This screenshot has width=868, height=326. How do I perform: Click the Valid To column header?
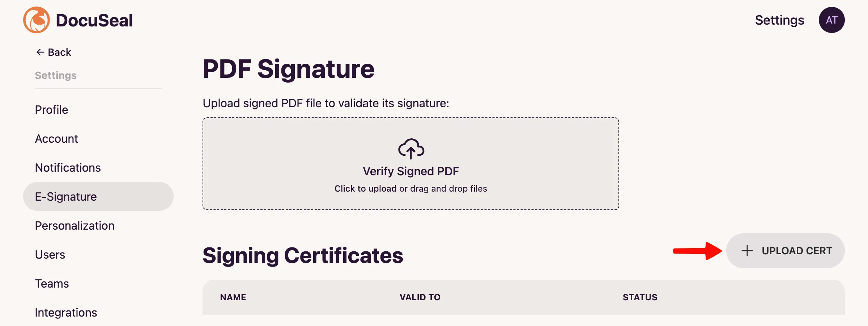tap(420, 297)
